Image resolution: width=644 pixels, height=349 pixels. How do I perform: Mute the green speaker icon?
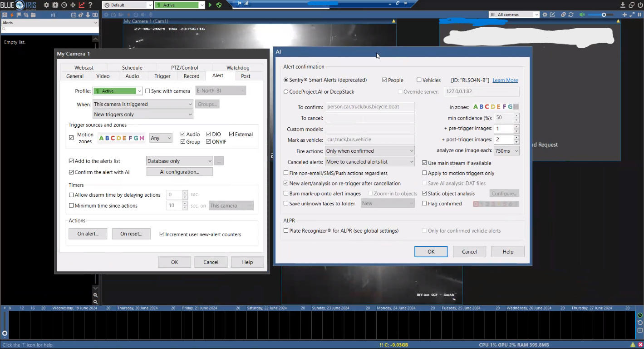pyautogui.click(x=582, y=15)
